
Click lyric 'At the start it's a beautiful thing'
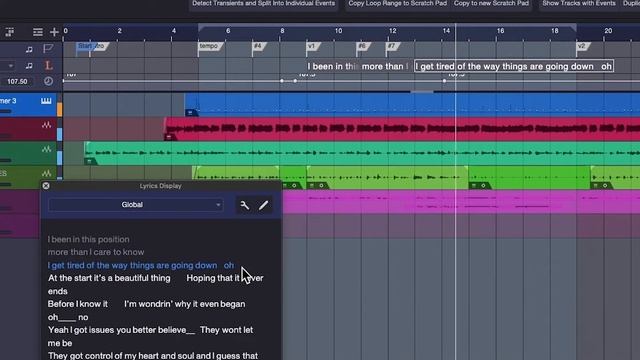point(109,278)
